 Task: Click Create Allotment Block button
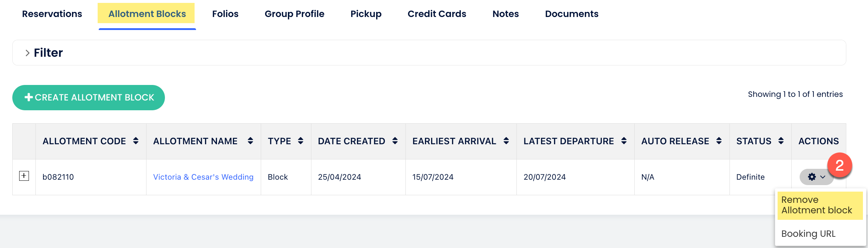(x=89, y=98)
